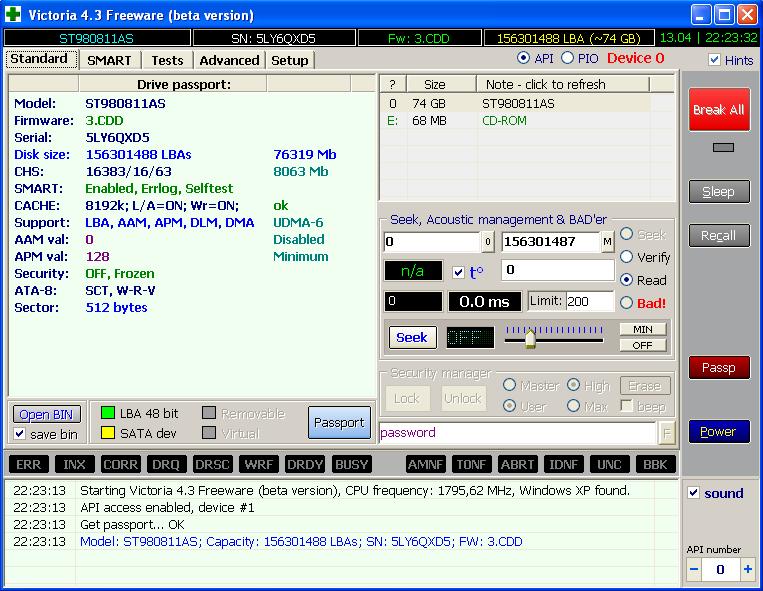
Task: Select the API access mode radio
Action: click(523, 58)
